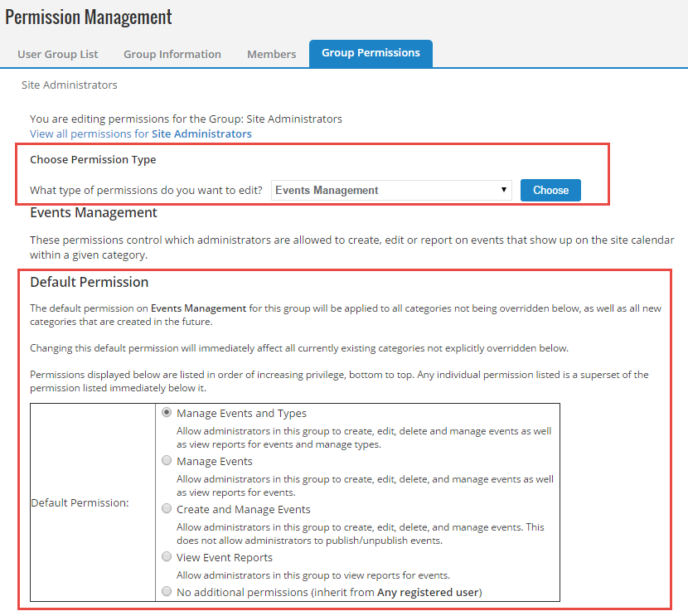Open the User Group List tab
The height and width of the screenshot is (616, 688).
(x=57, y=55)
